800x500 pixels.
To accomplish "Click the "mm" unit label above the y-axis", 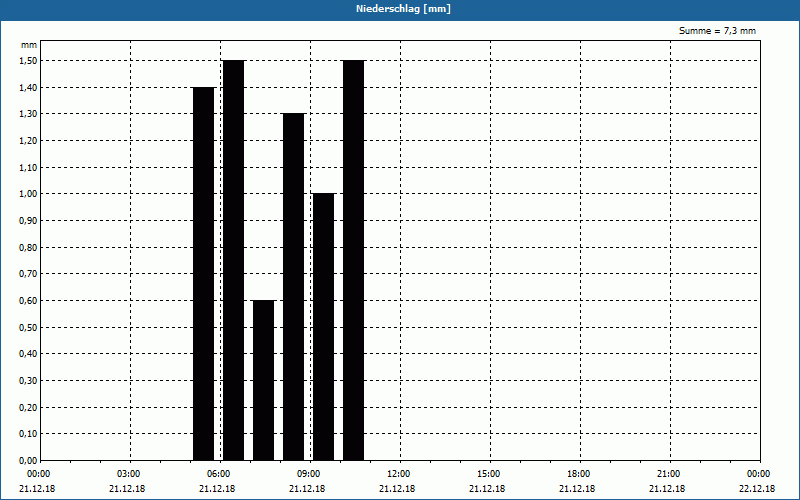I will pyautogui.click(x=29, y=45).
